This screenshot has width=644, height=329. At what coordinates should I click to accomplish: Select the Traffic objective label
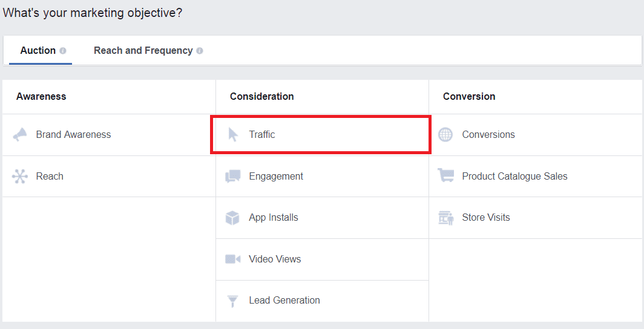262,135
